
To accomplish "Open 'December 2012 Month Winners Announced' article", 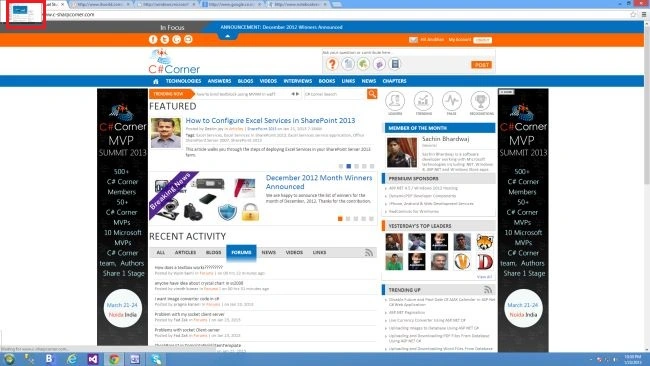I will point(319,182).
